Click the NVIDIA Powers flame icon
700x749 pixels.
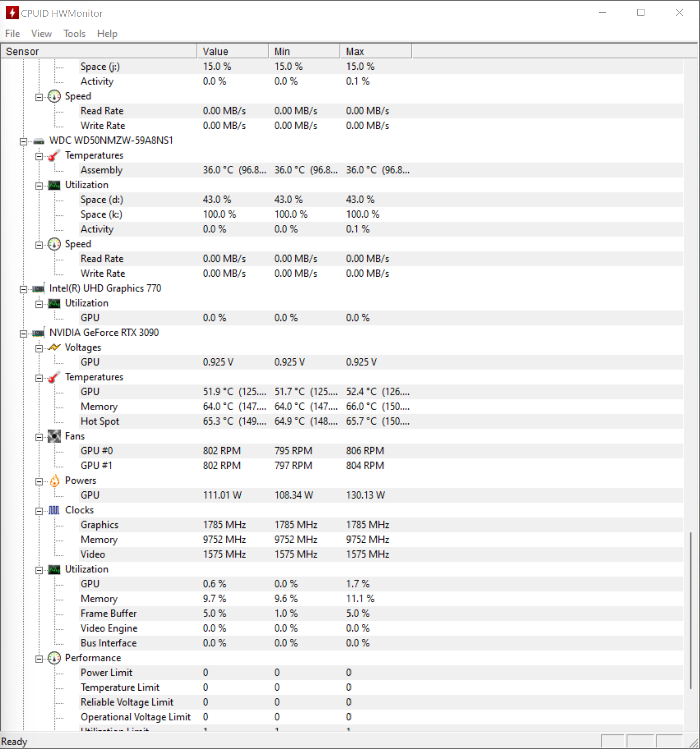pyautogui.click(x=55, y=481)
